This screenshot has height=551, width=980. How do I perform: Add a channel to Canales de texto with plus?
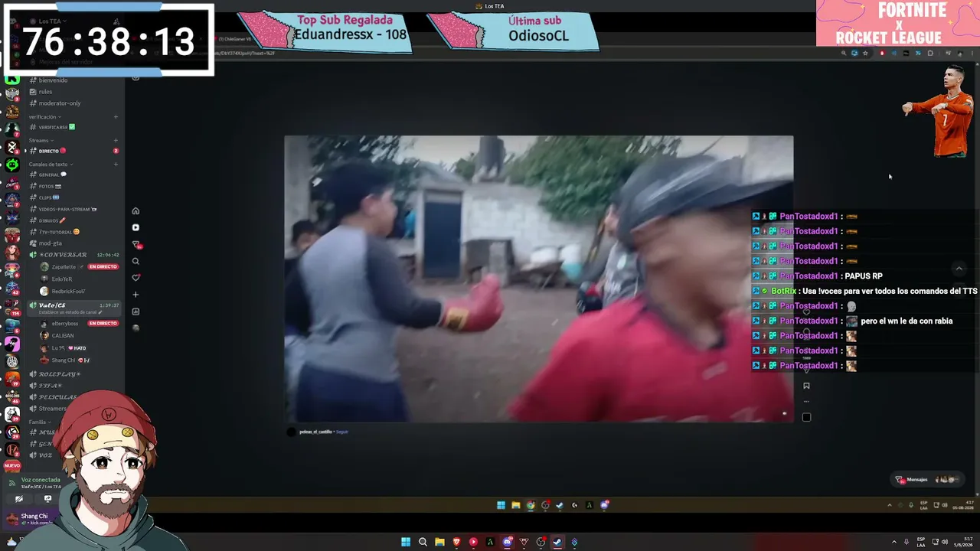pos(116,165)
